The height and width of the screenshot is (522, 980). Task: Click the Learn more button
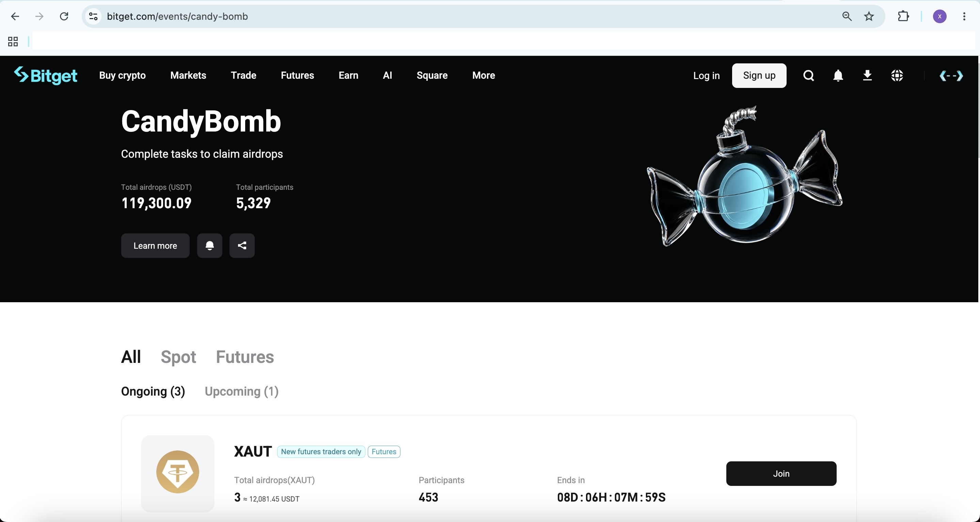[155, 246]
